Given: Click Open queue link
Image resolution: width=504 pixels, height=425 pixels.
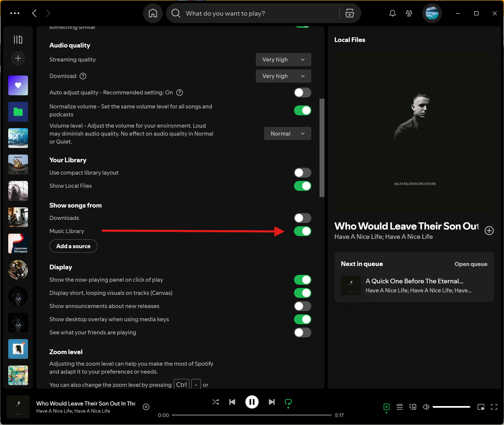Looking at the screenshot, I should click(471, 264).
